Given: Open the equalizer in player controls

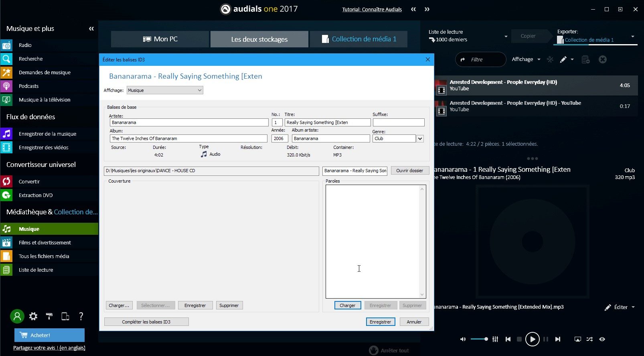Looking at the screenshot, I should [495, 339].
